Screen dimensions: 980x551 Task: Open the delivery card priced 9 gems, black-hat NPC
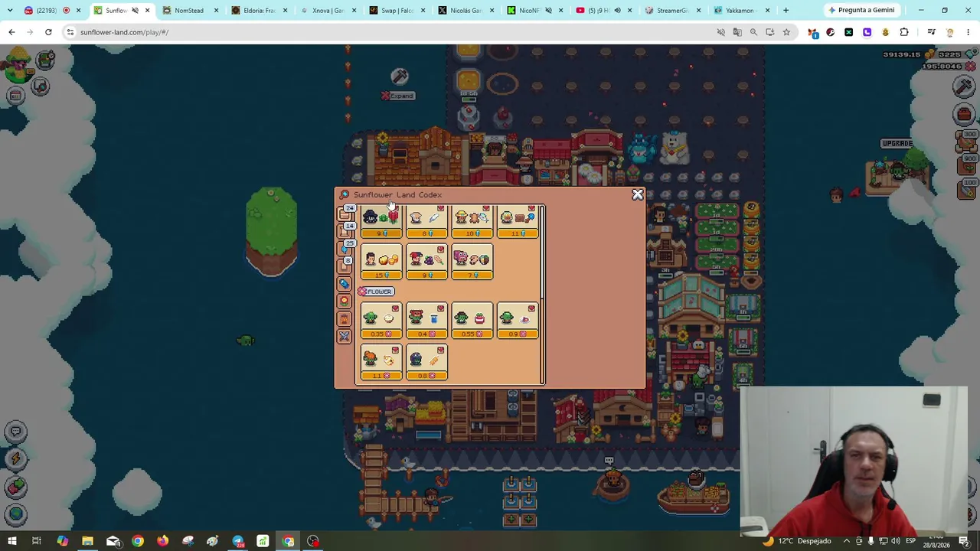(381, 222)
